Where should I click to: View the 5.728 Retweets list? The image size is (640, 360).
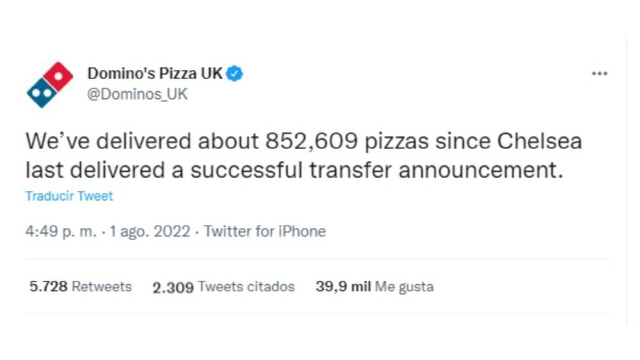tap(80, 287)
